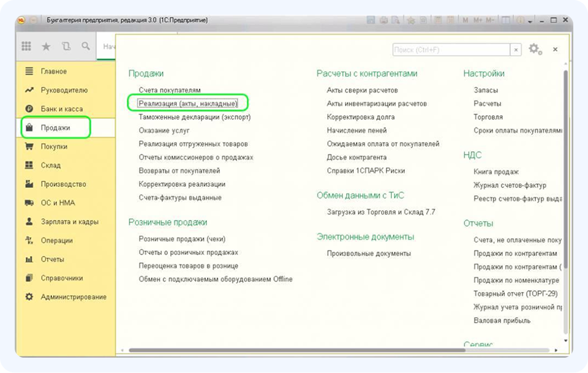This screenshot has height=373, width=588.
Task: Open Счета покупателям link
Action: tap(169, 90)
